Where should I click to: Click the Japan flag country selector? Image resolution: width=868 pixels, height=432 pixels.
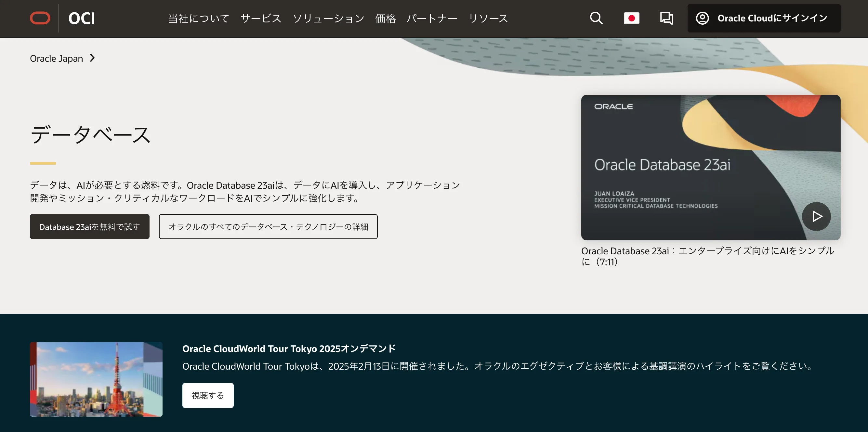point(631,18)
